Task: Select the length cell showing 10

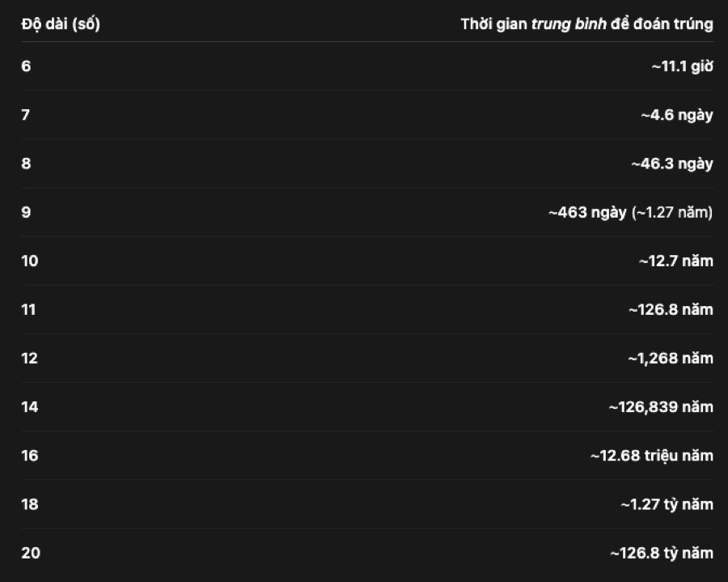Action: 30,261
